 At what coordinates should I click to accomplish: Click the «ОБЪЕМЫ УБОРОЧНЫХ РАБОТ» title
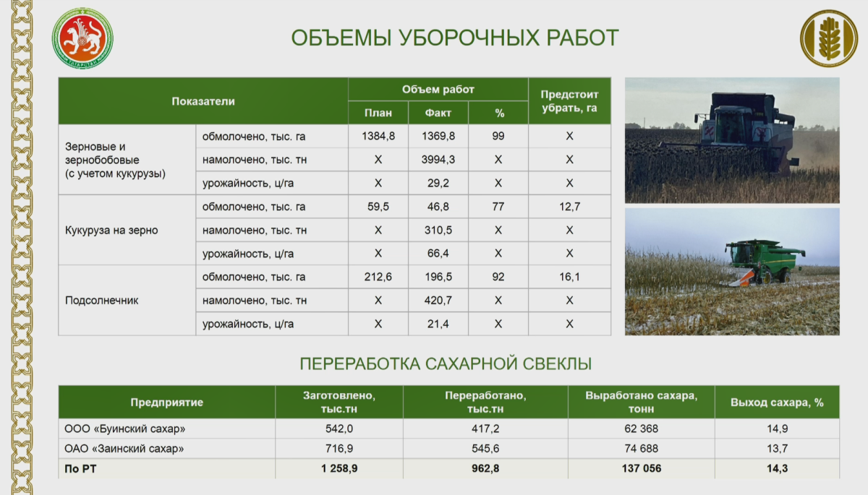tap(455, 38)
